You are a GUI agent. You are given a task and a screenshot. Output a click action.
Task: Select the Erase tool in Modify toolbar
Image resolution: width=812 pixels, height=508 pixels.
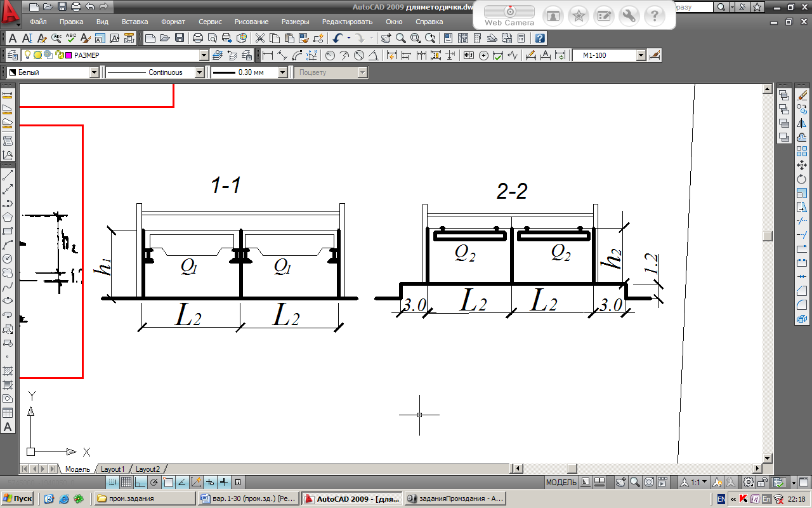click(x=802, y=95)
